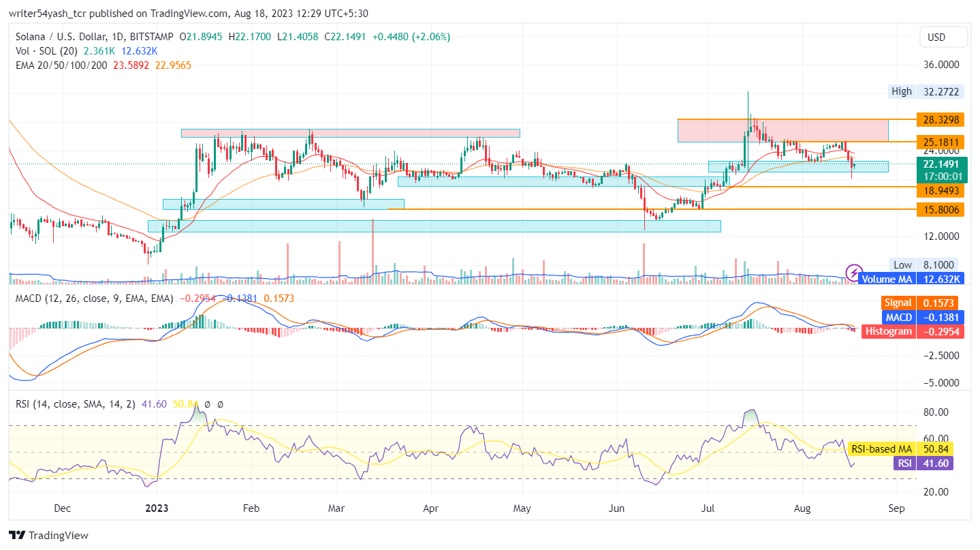
Task: Click the Sep label on the time axis
Action: pos(897,508)
